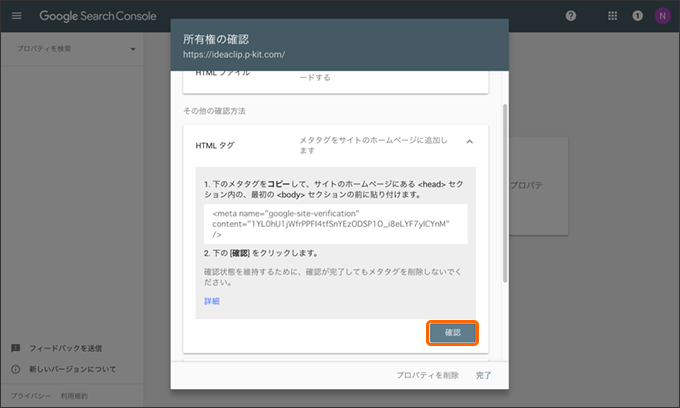Click プロパティを削除 button
680x408 pixels.
point(427,375)
